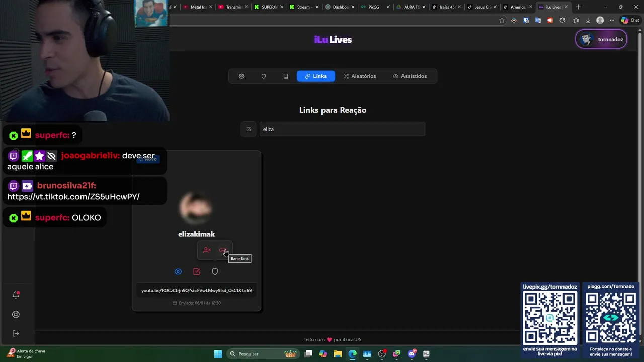Image resolution: width=644 pixels, height=362 pixels.
Task: Switch to the Stream Kick browser tab
Action: [305, 7]
